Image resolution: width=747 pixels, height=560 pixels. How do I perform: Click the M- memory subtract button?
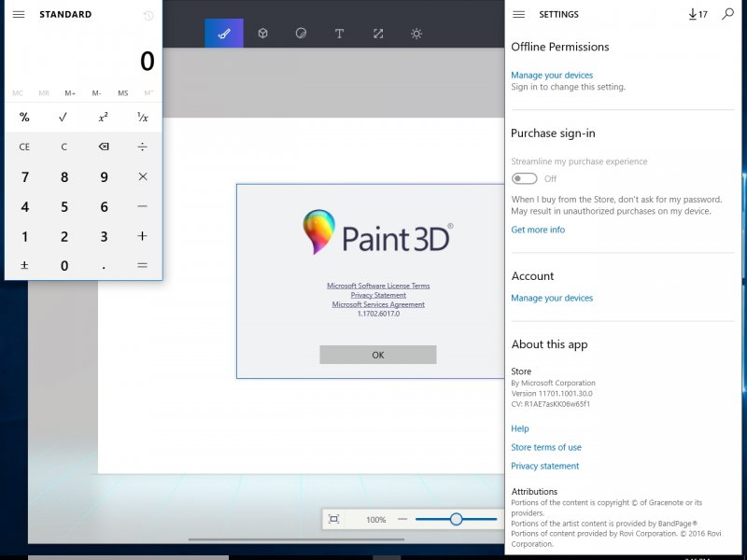click(97, 93)
